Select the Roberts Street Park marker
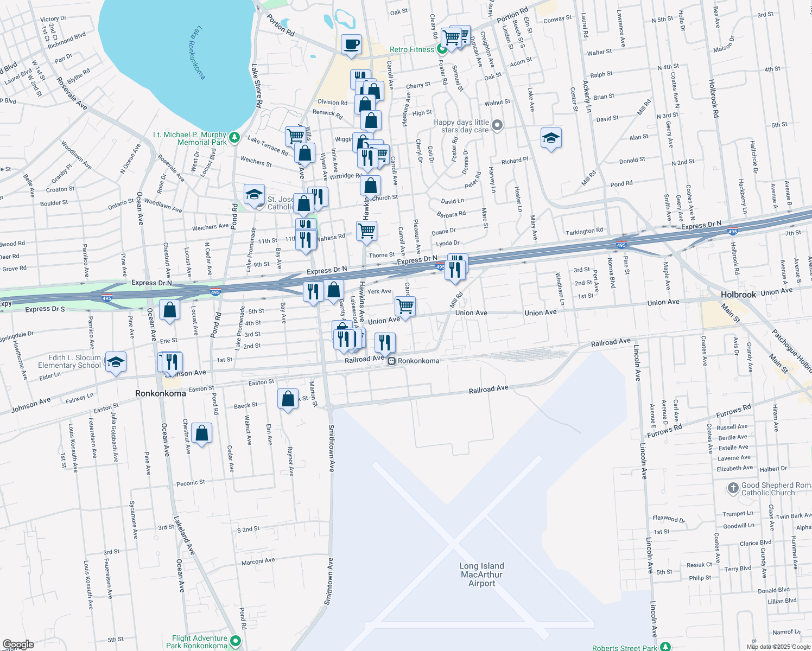This screenshot has height=651, width=812. tap(664, 647)
